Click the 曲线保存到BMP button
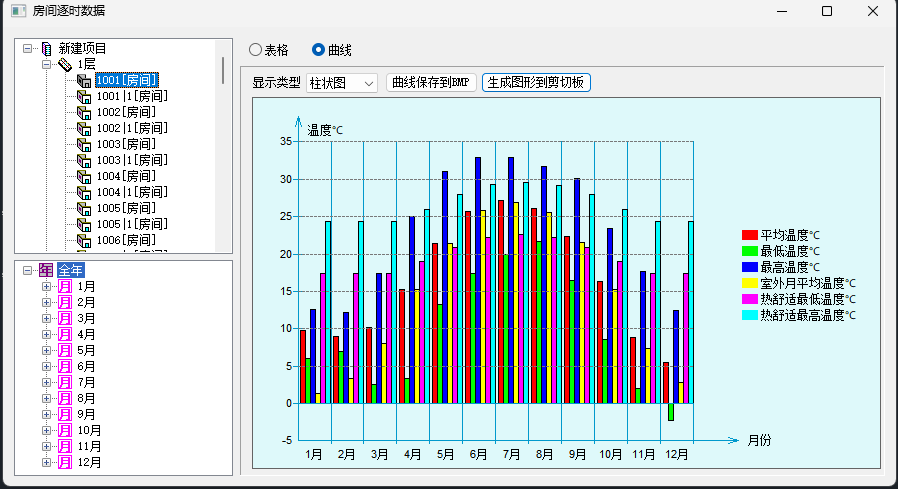Viewport: 898px width, 489px height. click(x=431, y=83)
